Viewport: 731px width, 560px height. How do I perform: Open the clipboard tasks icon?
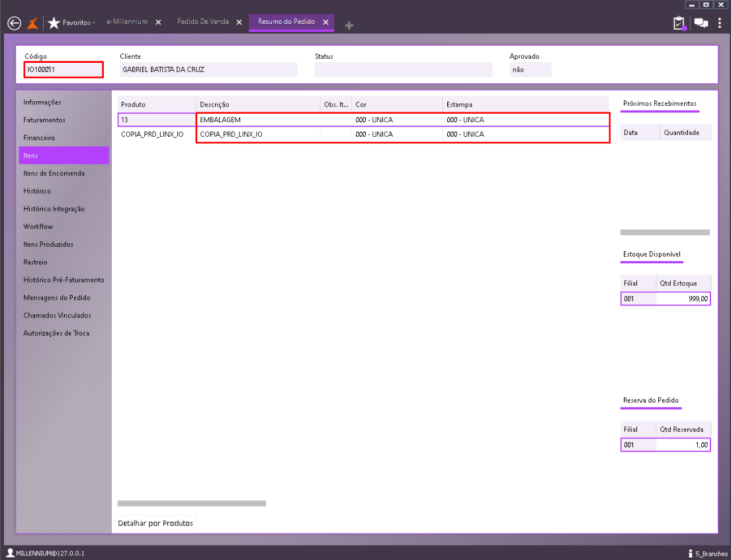(679, 23)
